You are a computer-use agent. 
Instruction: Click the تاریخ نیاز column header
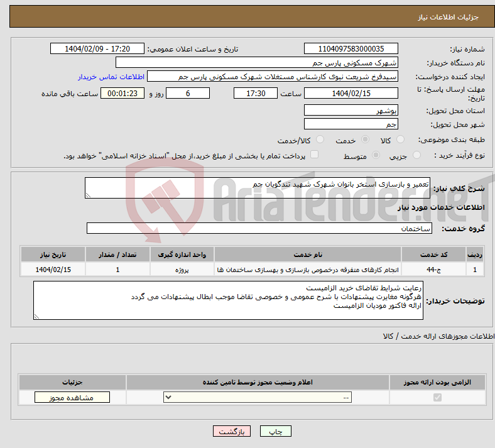pos(53,254)
